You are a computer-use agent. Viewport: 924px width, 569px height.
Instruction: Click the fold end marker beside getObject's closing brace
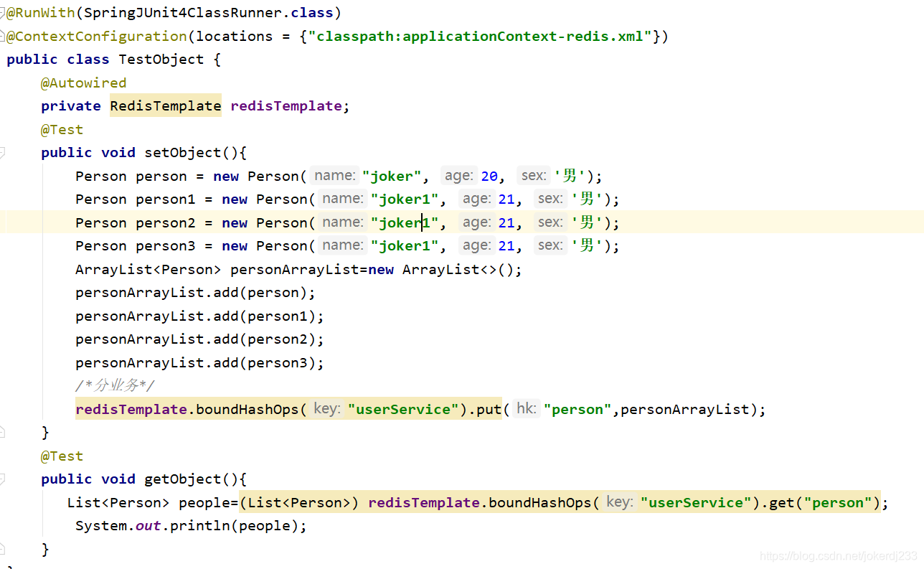(x=2, y=549)
